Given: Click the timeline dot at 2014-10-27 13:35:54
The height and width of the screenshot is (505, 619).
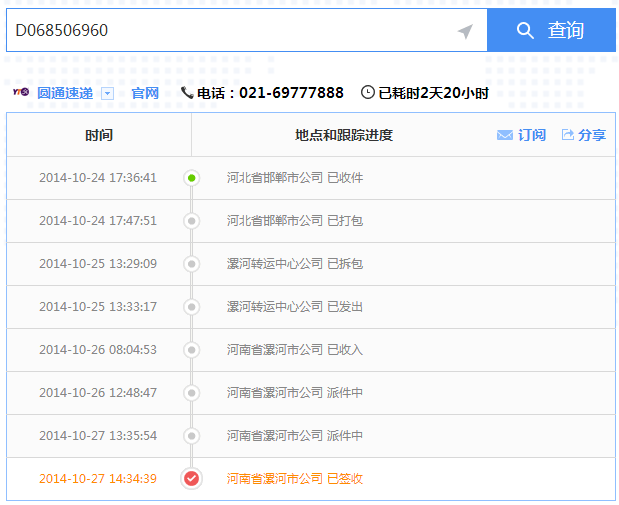Looking at the screenshot, I should pyautogui.click(x=191, y=436).
